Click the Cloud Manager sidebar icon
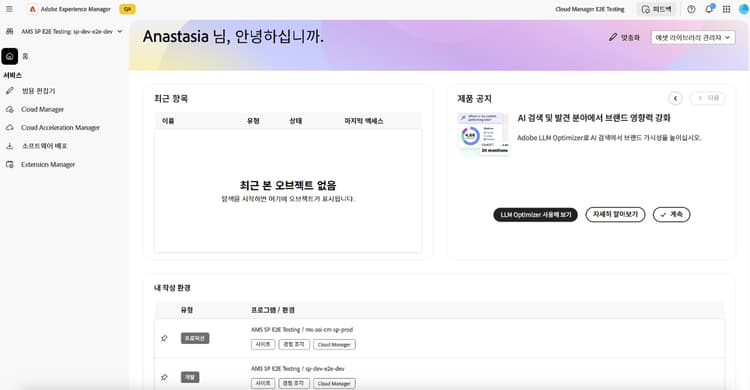Viewport: 750px width, 390px height. pyautogui.click(x=10, y=109)
